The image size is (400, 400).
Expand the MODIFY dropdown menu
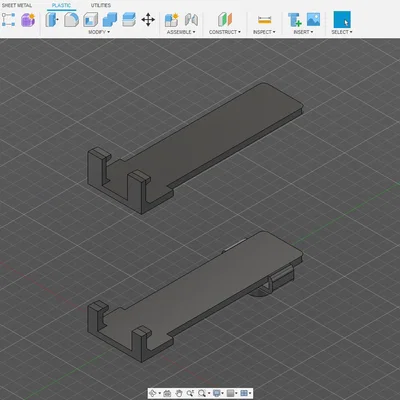(99, 32)
